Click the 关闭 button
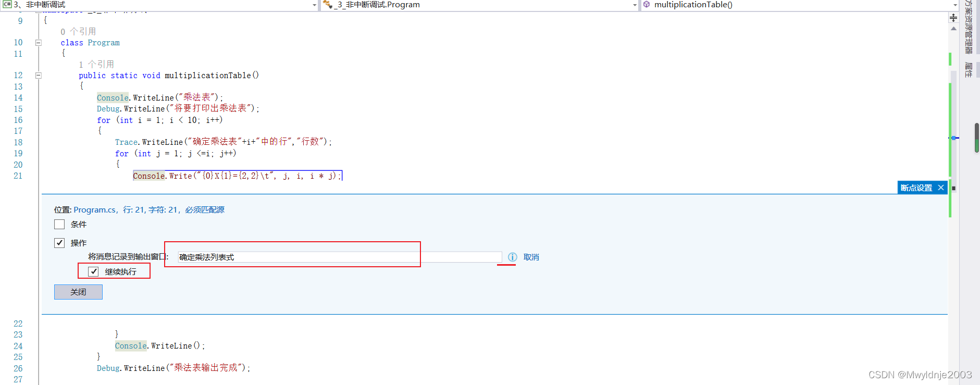The image size is (980, 385). pyautogui.click(x=78, y=292)
